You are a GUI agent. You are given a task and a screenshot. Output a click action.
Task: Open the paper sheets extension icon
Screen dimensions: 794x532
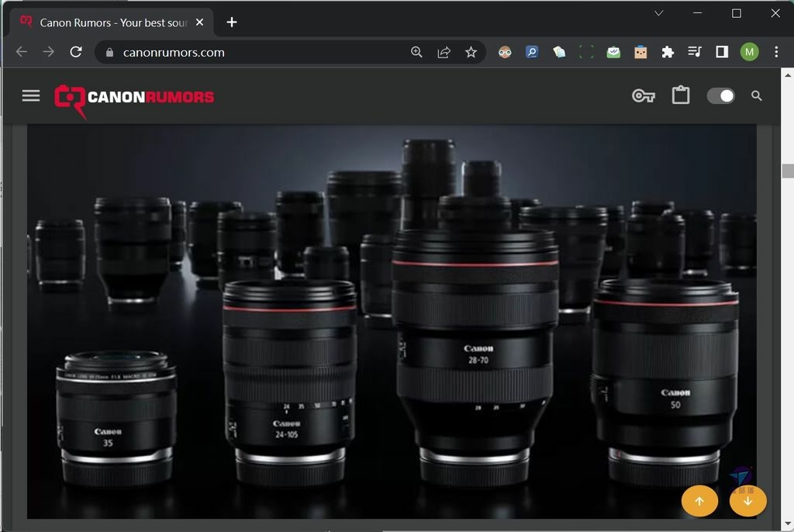(x=559, y=52)
